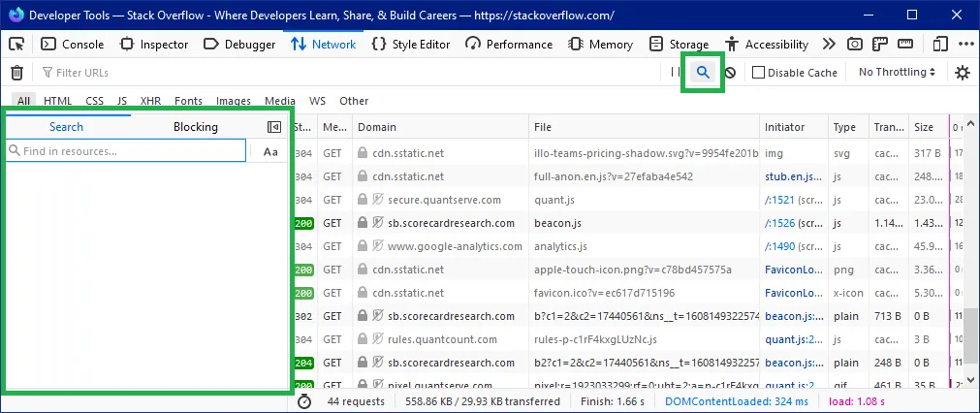Select the beacon.js request

pyautogui.click(x=629, y=223)
